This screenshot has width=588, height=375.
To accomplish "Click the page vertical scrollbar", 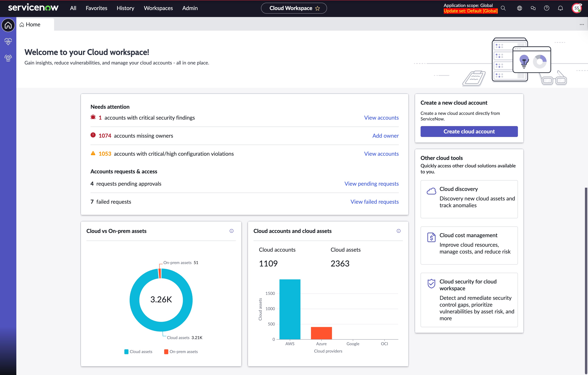I will click(586, 281).
